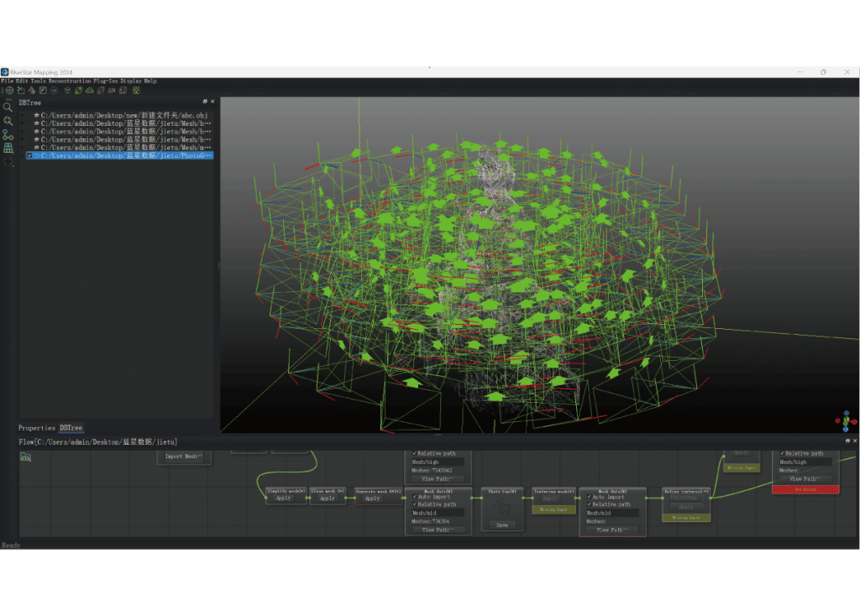Close the Flow panel

[x=854, y=441]
